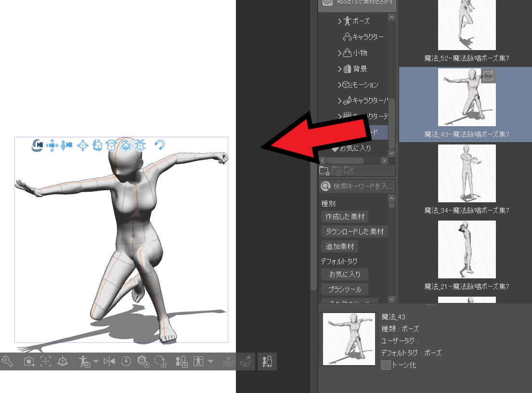Image resolution: width=532 pixels, height=393 pixels.
Task: Click the undo arrow icon in canvas toolbar
Action: 159,144
